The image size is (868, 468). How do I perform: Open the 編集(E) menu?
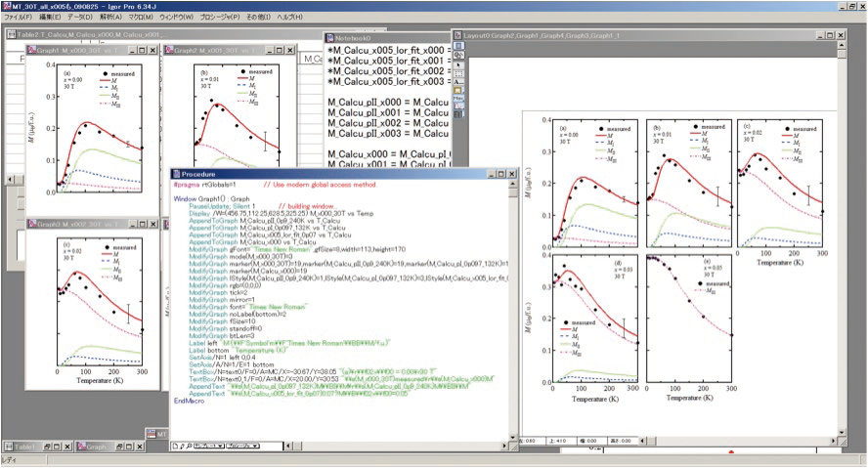[x=50, y=18]
